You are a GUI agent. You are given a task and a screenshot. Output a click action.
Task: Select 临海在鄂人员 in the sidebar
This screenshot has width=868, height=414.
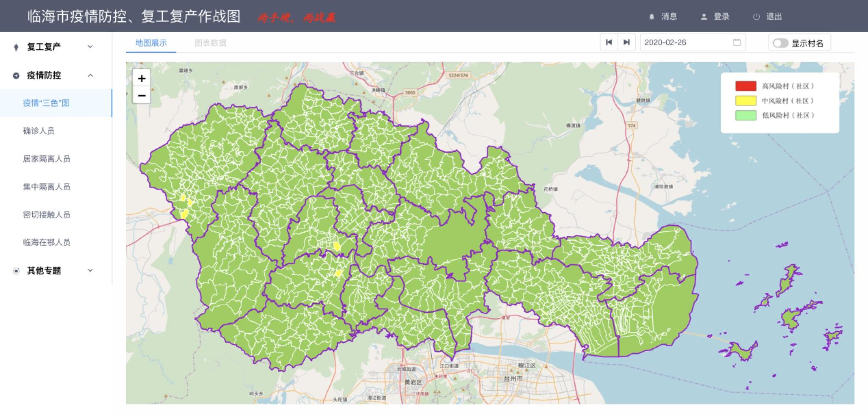(47, 242)
